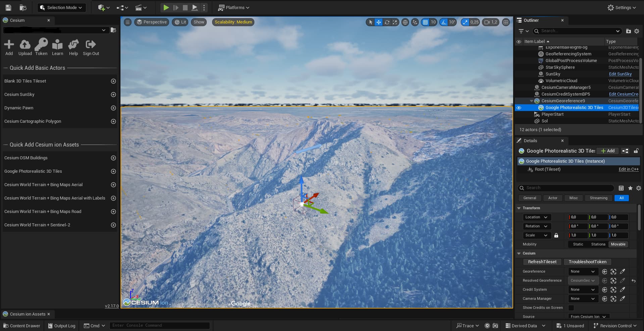The height and width of the screenshot is (331, 644).
Task: Open the viewport layout maximize icon
Action: coord(506,22)
